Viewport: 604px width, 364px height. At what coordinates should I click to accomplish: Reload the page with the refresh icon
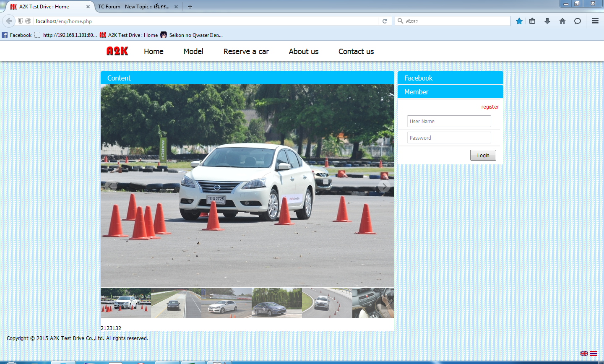tap(385, 21)
